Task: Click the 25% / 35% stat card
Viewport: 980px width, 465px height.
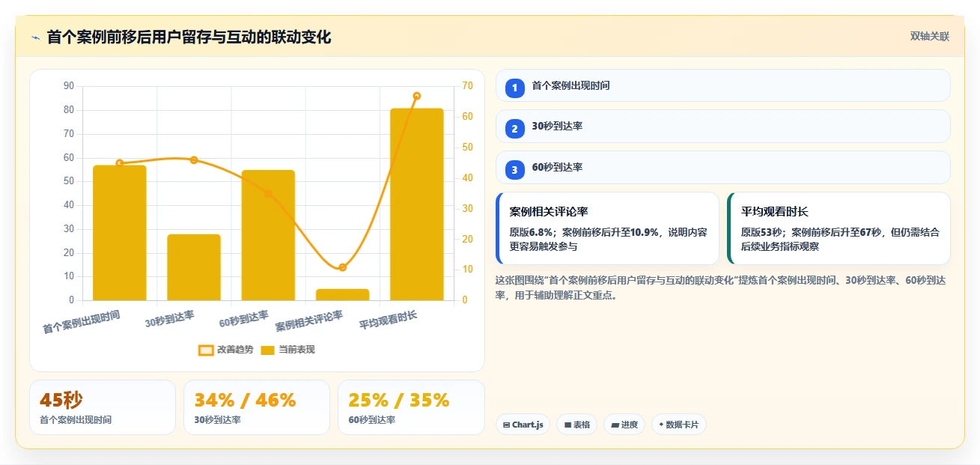Action: [411, 407]
